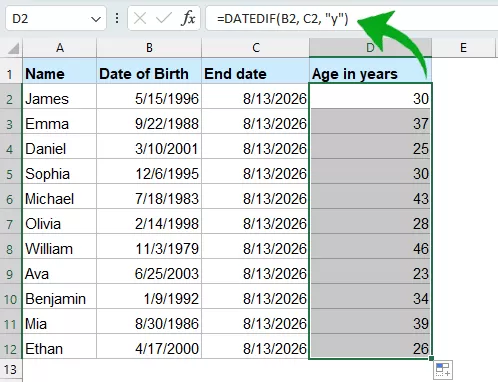Click birth date 2/14/1998
Image resolution: width=498 pixels, height=382 pixels.
point(149,221)
